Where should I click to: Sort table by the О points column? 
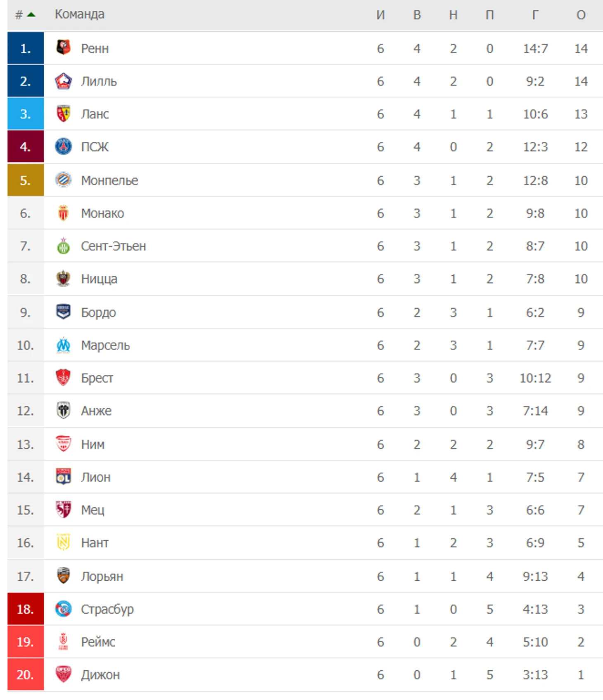[581, 15]
